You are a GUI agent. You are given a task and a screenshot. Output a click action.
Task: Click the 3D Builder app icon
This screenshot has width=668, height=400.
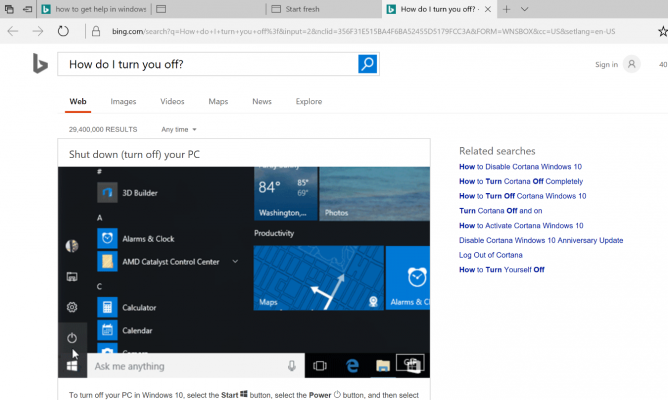coord(107,193)
